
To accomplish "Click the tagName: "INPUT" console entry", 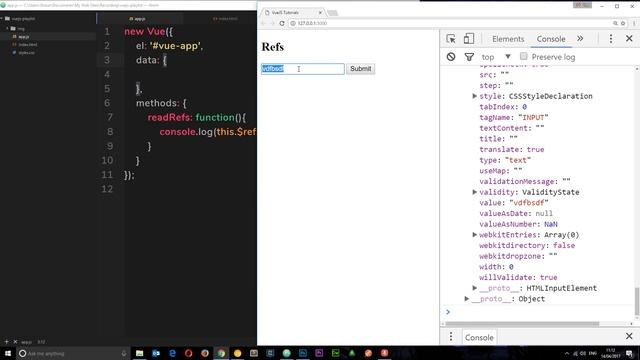I will click(513, 118).
